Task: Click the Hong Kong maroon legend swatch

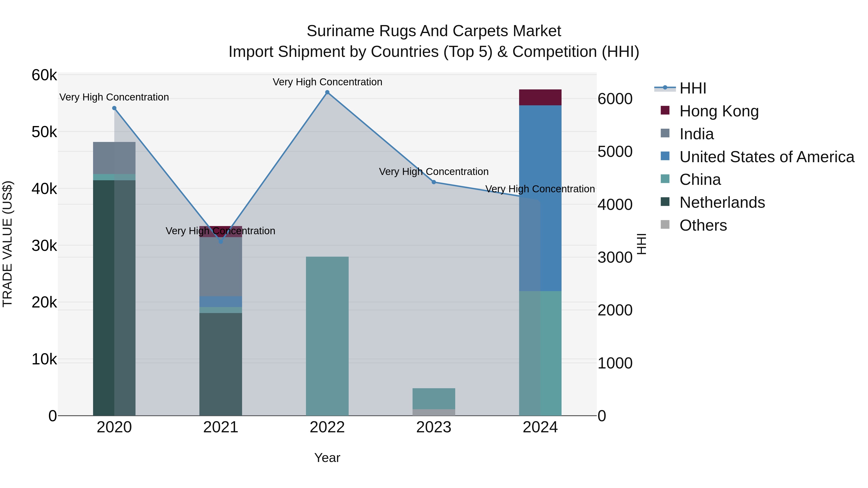Action: [x=665, y=110]
